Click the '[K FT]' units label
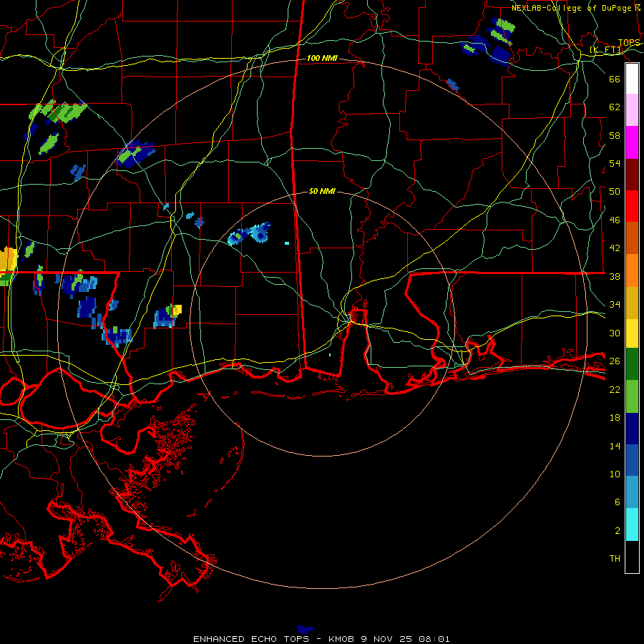This screenshot has height=644, width=644. point(606,50)
